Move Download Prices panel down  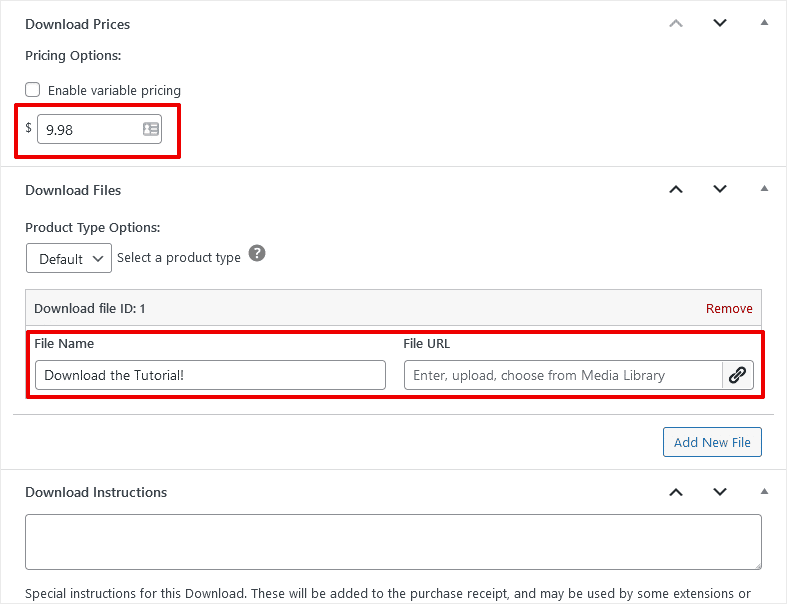pyautogui.click(x=720, y=23)
